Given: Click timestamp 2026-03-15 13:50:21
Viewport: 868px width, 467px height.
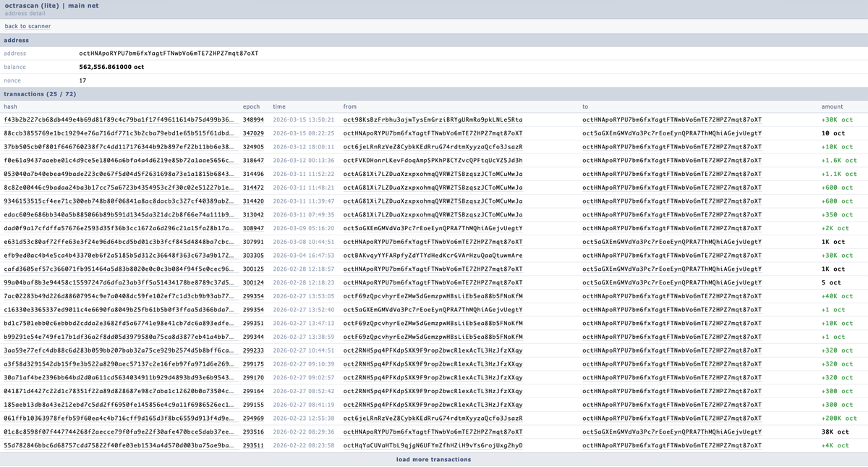Looking at the screenshot, I should pyautogui.click(x=304, y=119).
